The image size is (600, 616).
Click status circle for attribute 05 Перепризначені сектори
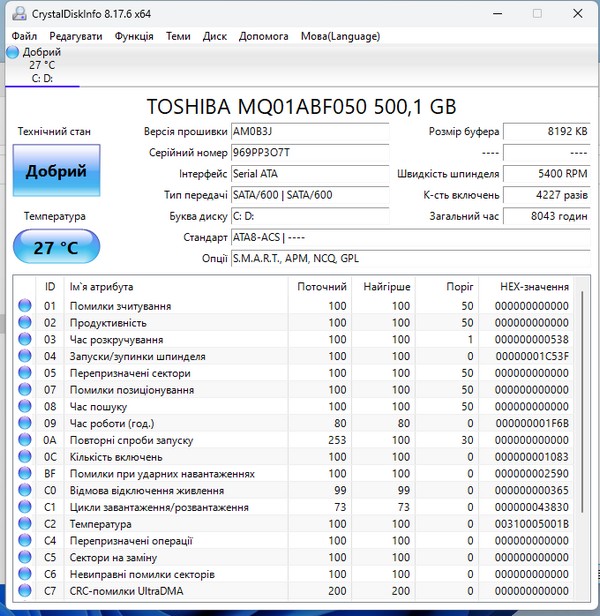pyautogui.click(x=25, y=373)
